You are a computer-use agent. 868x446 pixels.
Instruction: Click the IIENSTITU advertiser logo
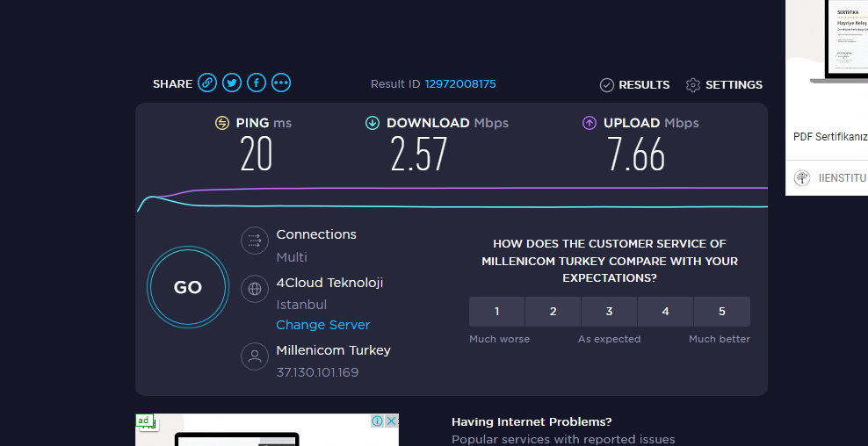click(801, 178)
